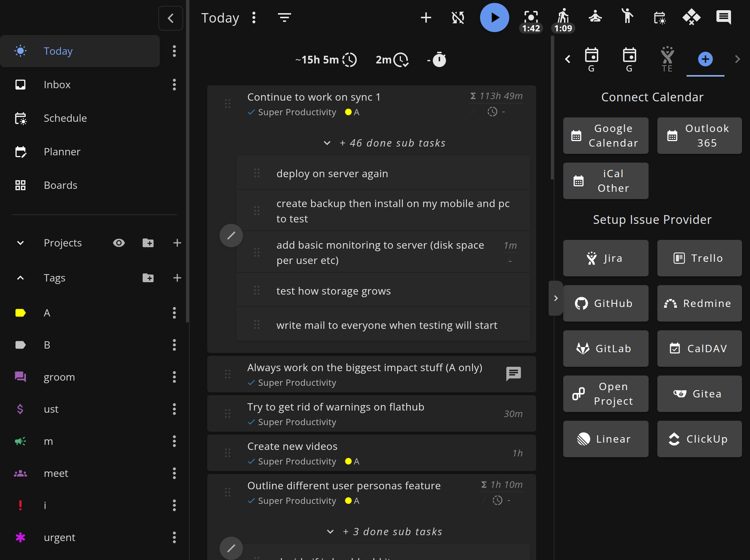The width and height of the screenshot is (750, 560).
Task: Open the Boards view in the sidebar
Action: click(61, 185)
